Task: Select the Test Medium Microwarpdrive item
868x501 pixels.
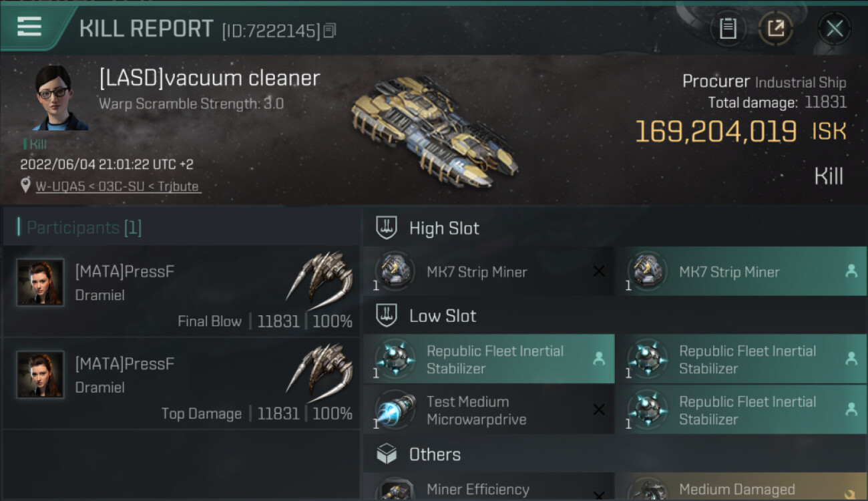Action: [487, 410]
